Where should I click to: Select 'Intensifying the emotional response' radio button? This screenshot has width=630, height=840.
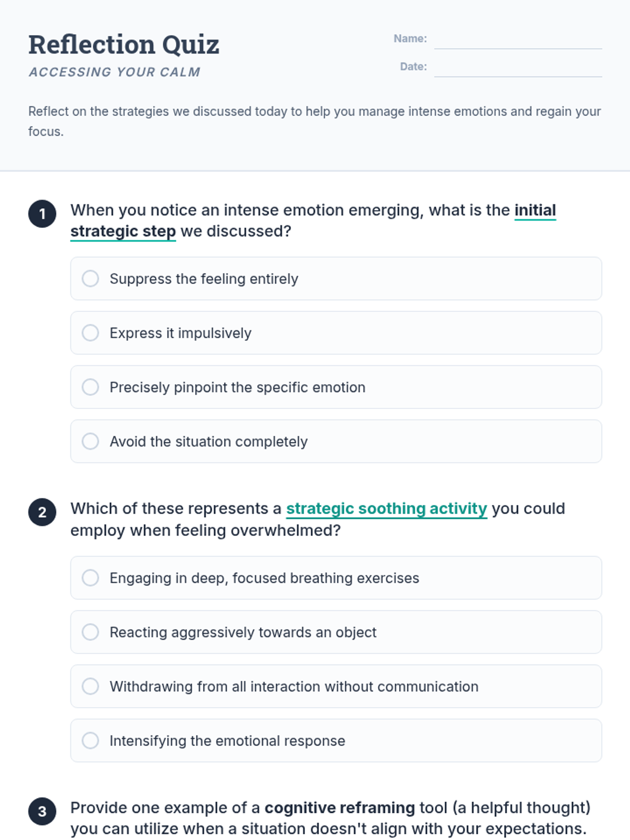pos(336,741)
